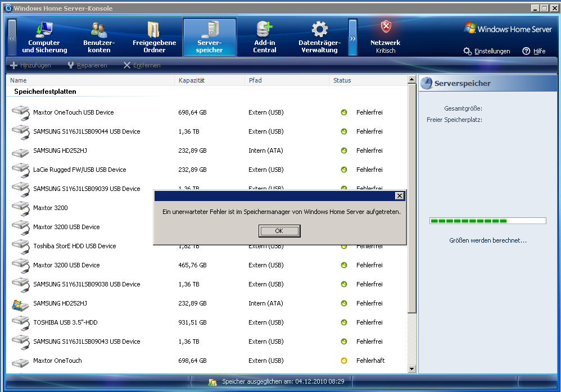Open the Netzwerk Kritisch red shield status
561x392 pixels.
pyautogui.click(x=385, y=37)
